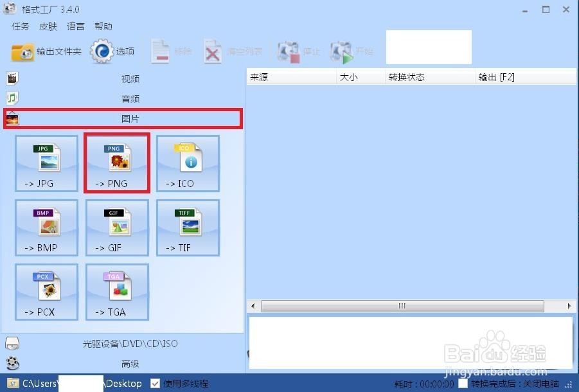Expand the 音频 audio category
This screenshot has width=579, height=392.
[x=129, y=98]
